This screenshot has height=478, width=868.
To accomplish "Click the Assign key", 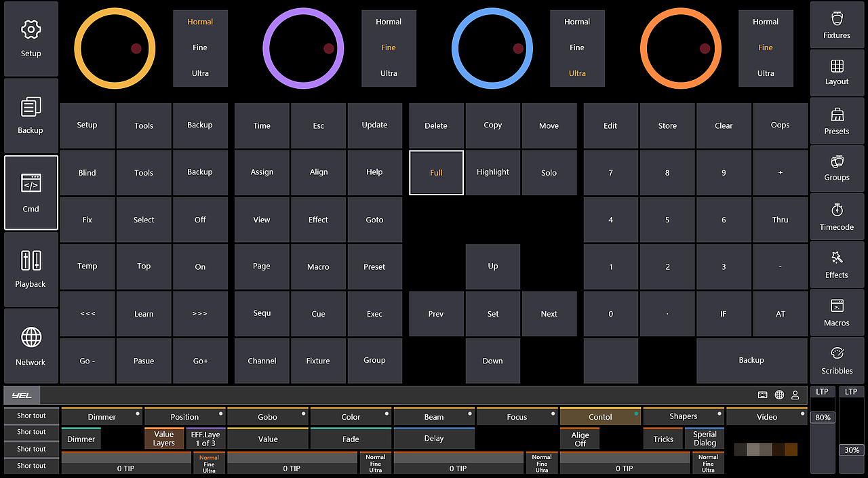I will click(262, 173).
